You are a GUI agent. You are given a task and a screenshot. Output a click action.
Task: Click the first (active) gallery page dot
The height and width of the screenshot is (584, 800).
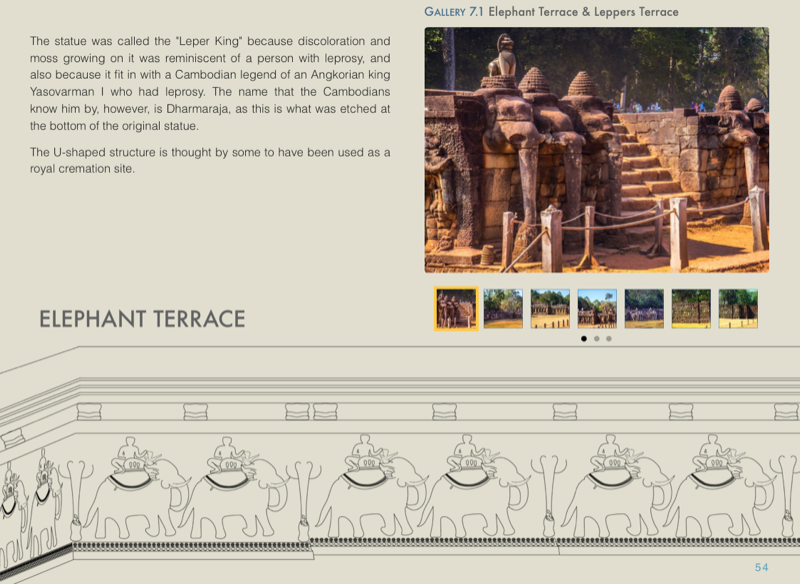click(584, 339)
